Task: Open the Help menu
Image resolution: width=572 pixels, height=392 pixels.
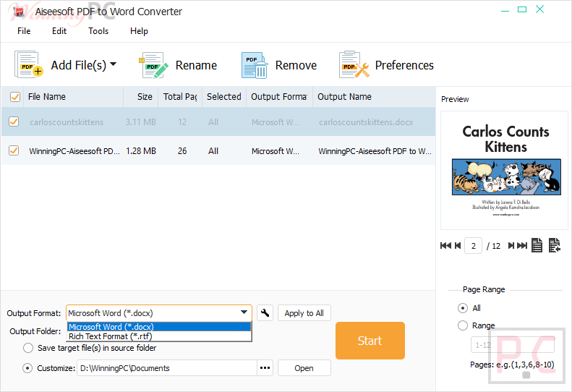Action: [x=139, y=31]
